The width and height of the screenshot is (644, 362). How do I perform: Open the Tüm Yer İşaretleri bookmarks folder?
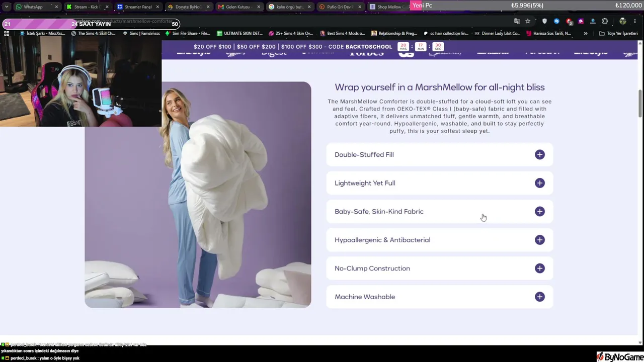pyautogui.click(x=618, y=34)
